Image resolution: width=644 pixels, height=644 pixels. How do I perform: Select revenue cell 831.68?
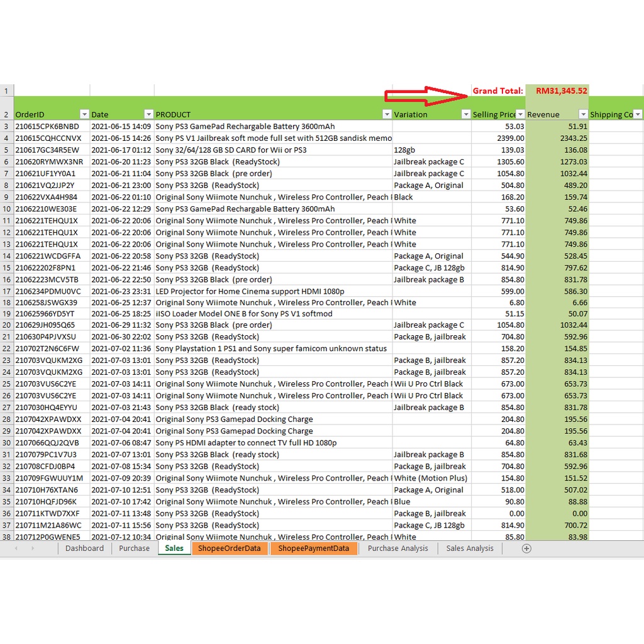pos(557,455)
